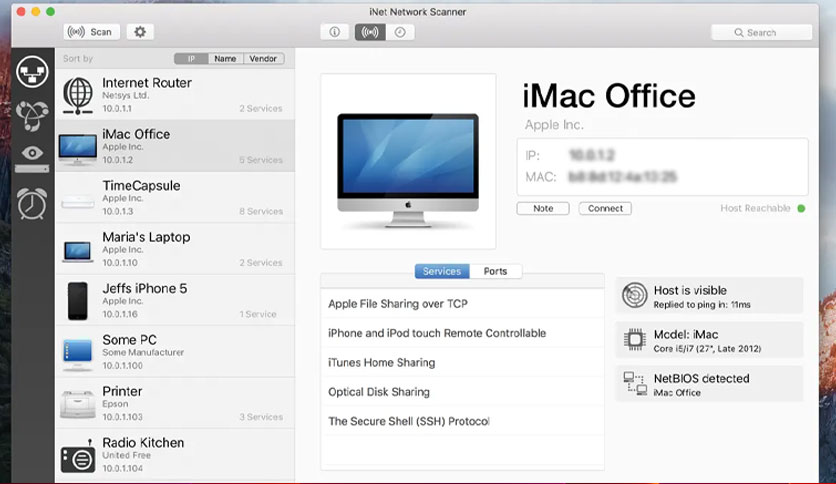This screenshot has height=484, width=836.
Task: Select the iMac Office device icon
Action: [x=78, y=149]
